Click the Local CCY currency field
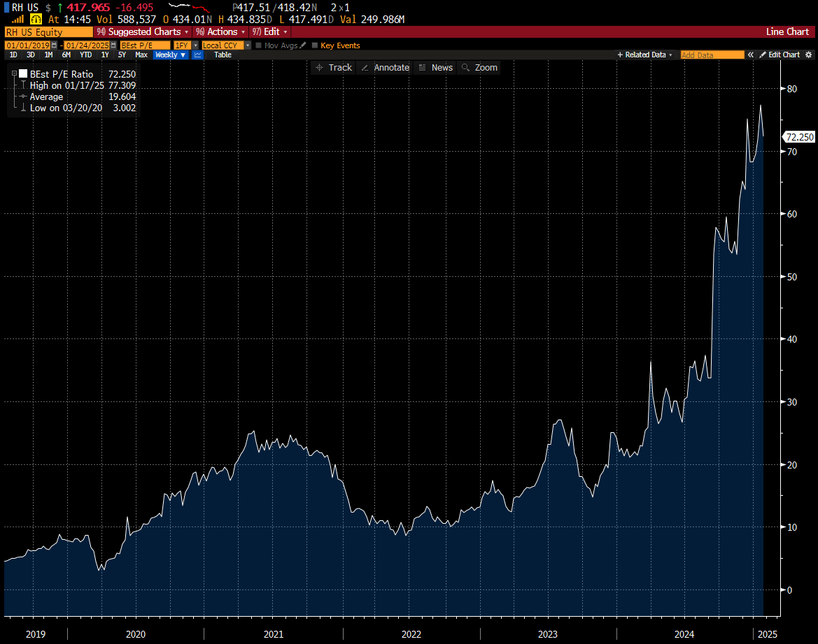The height and width of the screenshot is (644, 818). [223, 45]
